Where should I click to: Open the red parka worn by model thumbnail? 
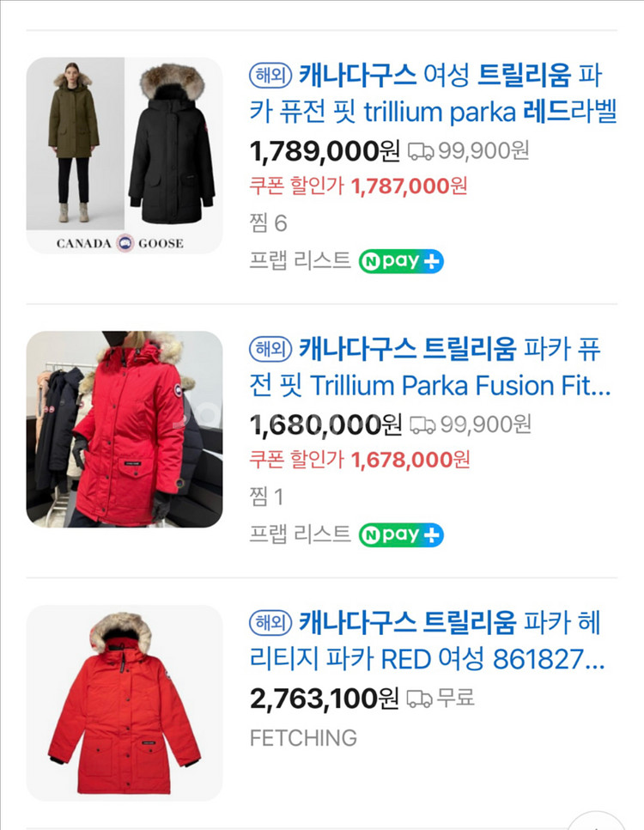coord(125,430)
